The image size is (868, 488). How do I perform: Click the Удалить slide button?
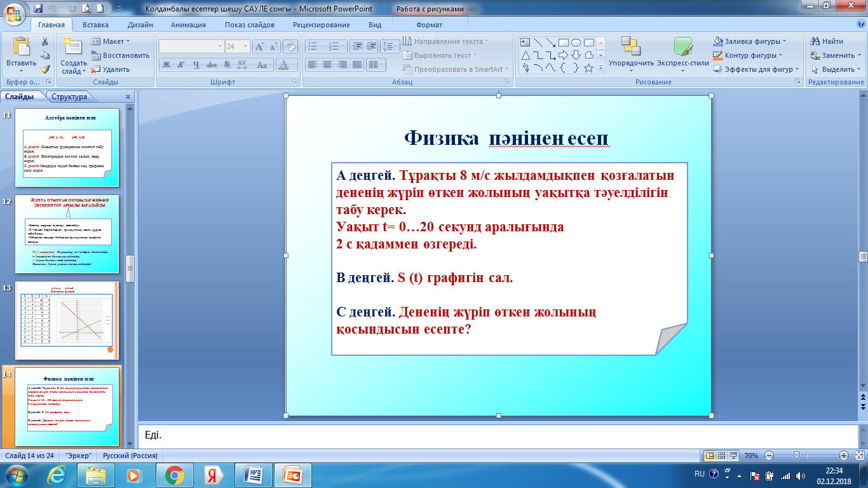111,69
